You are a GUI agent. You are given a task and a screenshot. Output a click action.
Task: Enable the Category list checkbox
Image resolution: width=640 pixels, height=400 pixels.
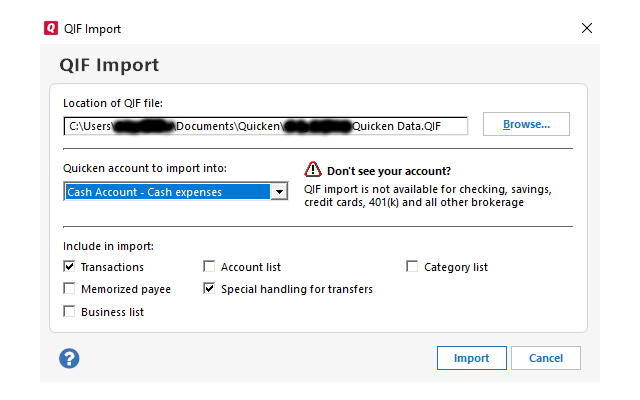(412, 267)
